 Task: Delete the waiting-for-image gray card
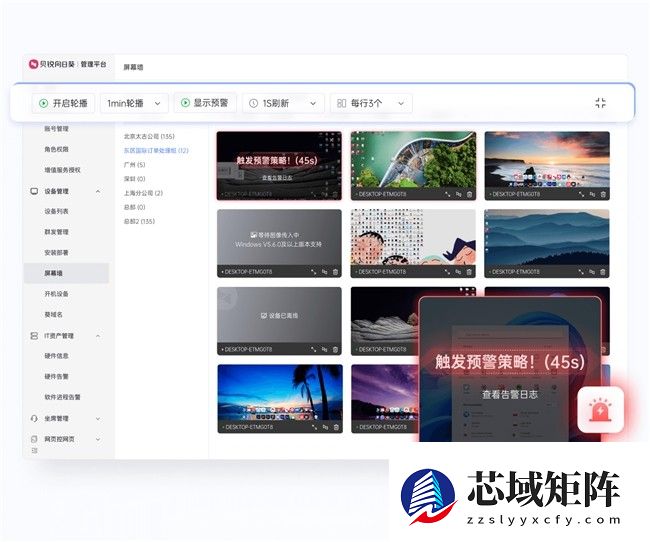pyautogui.click(x=335, y=272)
